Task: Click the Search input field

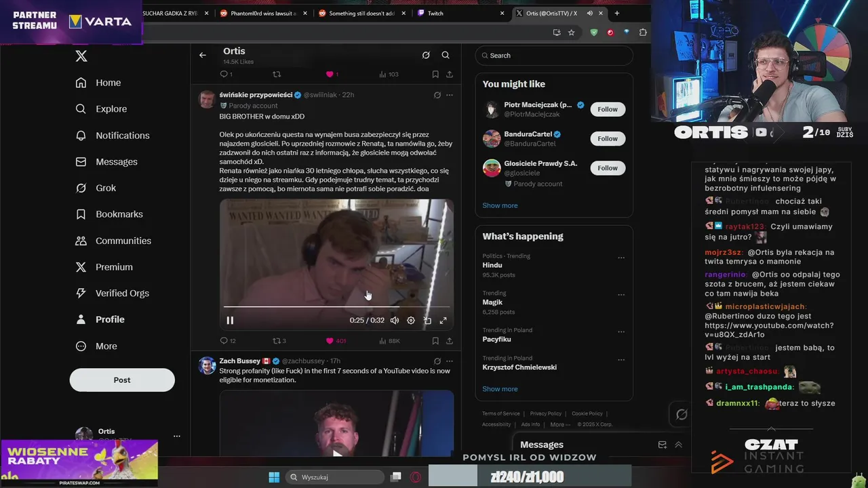Action: [554, 56]
